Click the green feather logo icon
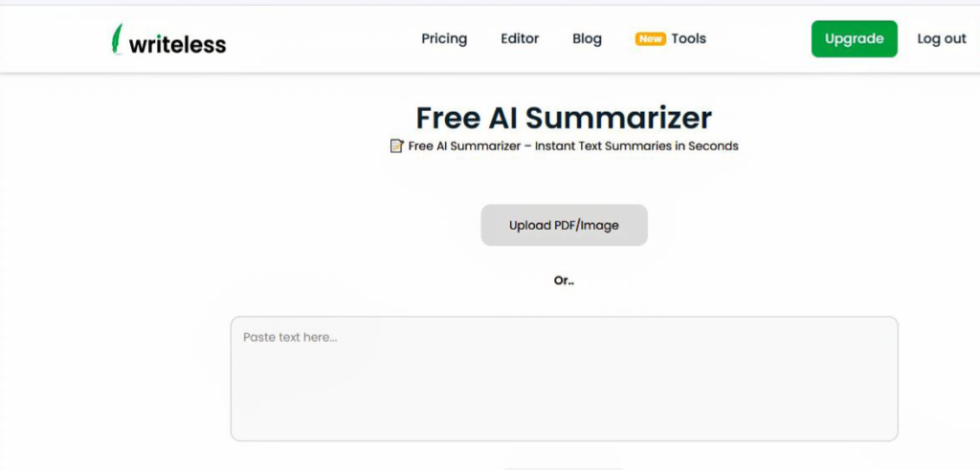The image size is (980, 470). coord(118,39)
